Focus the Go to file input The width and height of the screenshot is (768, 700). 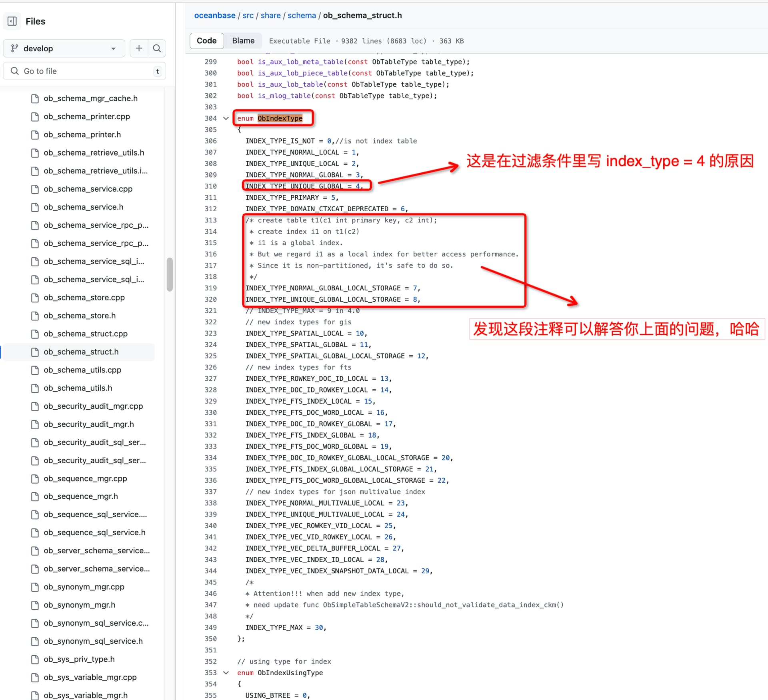coord(84,71)
